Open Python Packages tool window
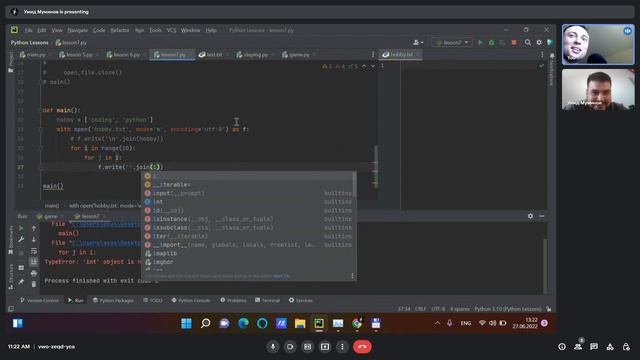The width and height of the screenshot is (640, 360). pos(113,300)
